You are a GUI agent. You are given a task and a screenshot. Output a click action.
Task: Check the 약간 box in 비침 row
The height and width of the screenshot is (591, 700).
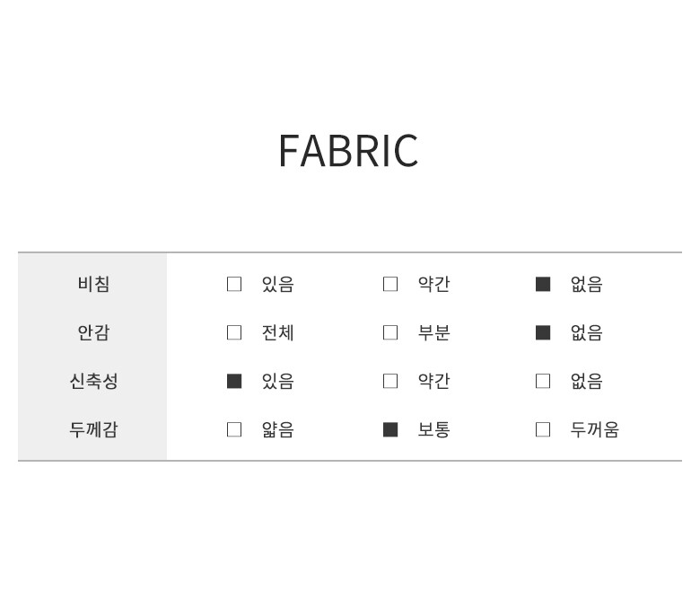[x=390, y=284]
